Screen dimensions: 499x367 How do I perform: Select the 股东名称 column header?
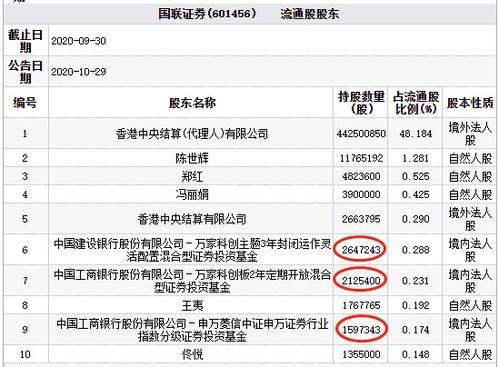tap(192, 103)
